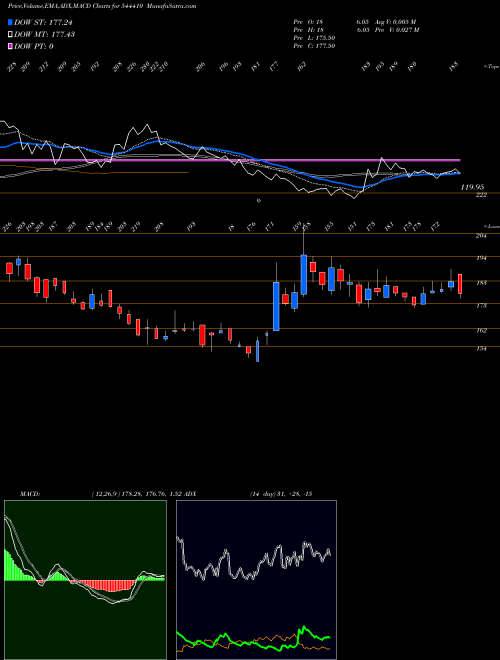Click the MACD '(12,26,9) 178.28, 176.76, 1.52' values
Screen dimensions: 500x660
(x=136, y=493)
